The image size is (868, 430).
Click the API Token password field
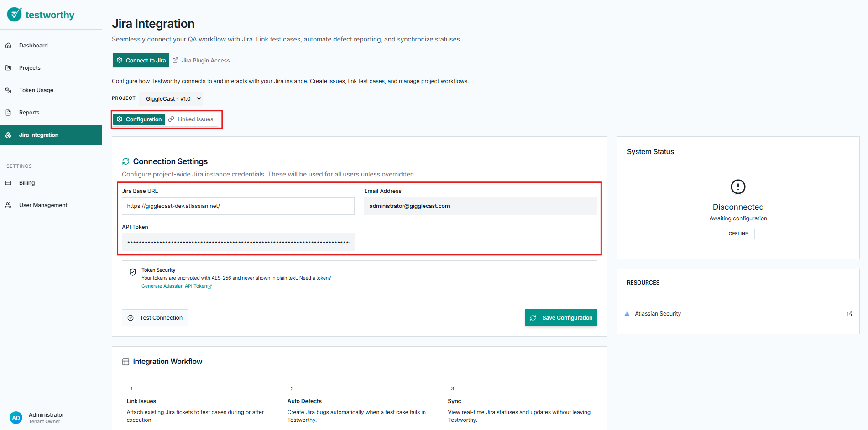tap(238, 242)
